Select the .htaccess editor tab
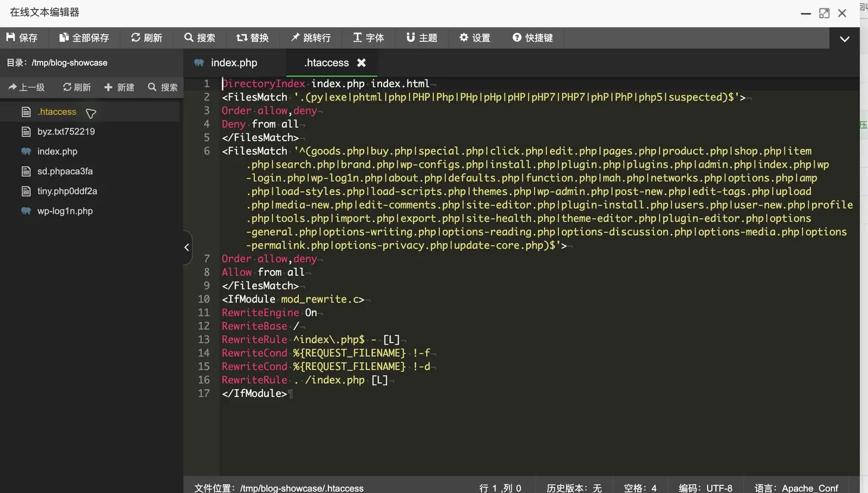Image resolution: width=868 pixels, height=493 pixels. (326, 63)
